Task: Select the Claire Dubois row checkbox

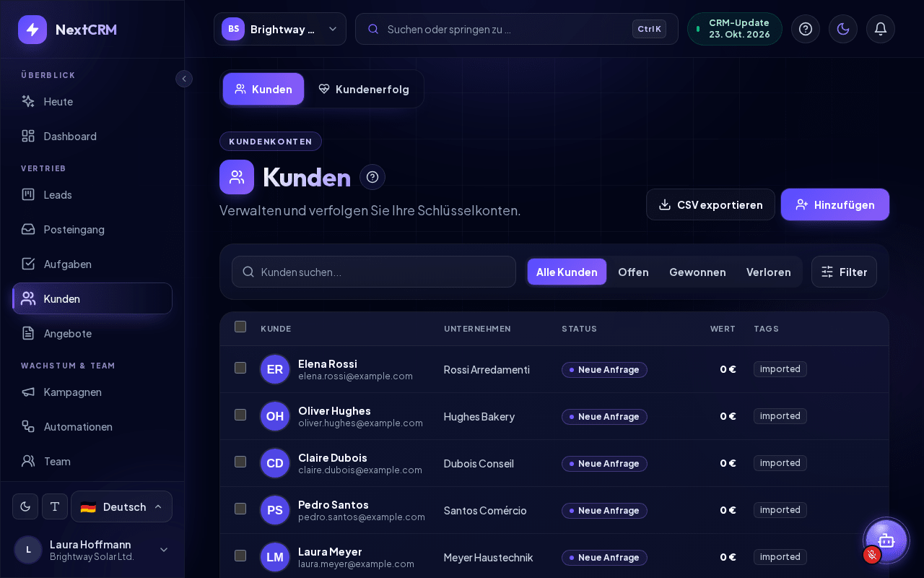Action: 240,462
